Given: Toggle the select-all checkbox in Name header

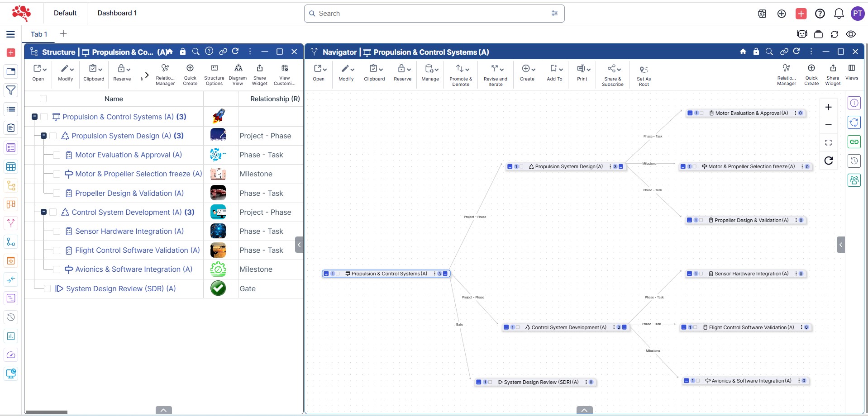Looking at the screenshot, I should 43,99.
